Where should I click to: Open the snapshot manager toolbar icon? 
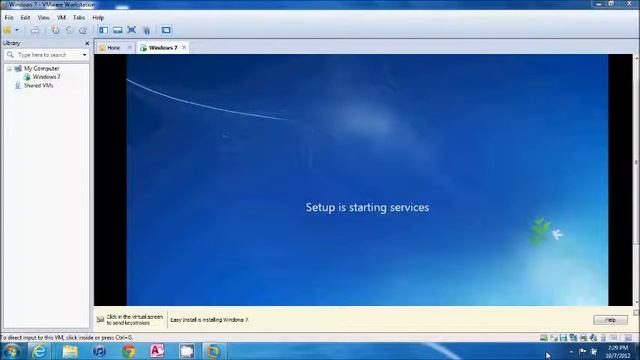click(83, 30)
